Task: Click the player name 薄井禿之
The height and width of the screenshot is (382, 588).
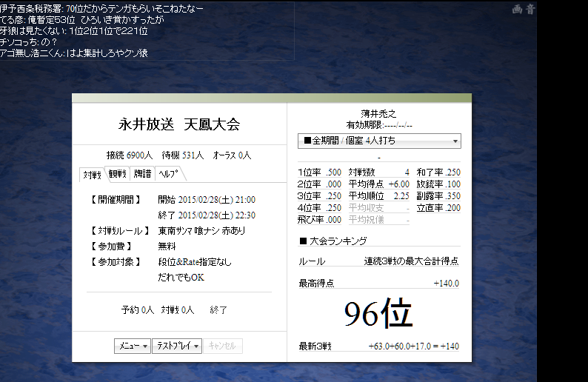Action: [378, 113]
